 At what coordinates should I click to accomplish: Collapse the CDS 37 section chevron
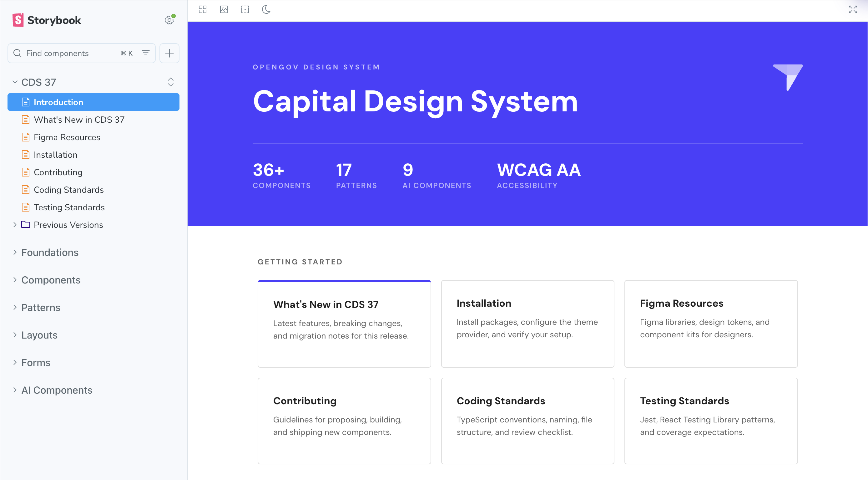coord(15,82)
